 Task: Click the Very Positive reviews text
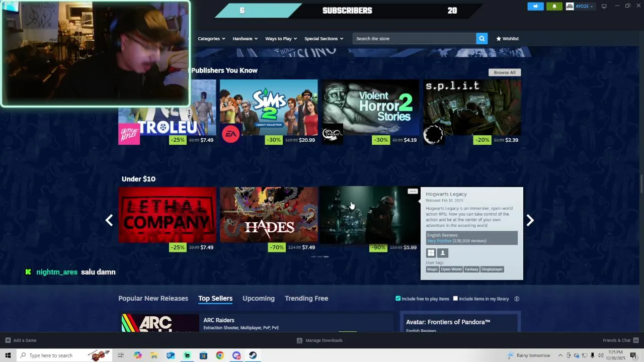[x=439, y=241]
